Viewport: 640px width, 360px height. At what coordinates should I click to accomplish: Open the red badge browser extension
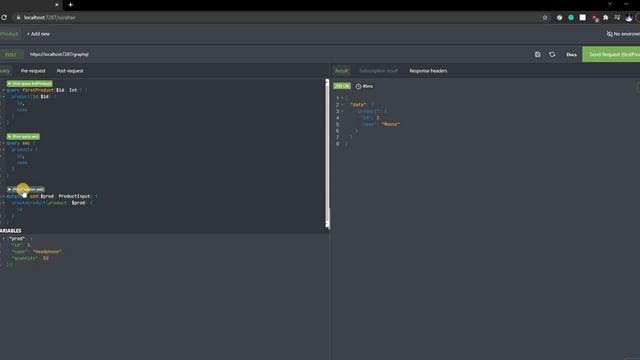point(595,18)
